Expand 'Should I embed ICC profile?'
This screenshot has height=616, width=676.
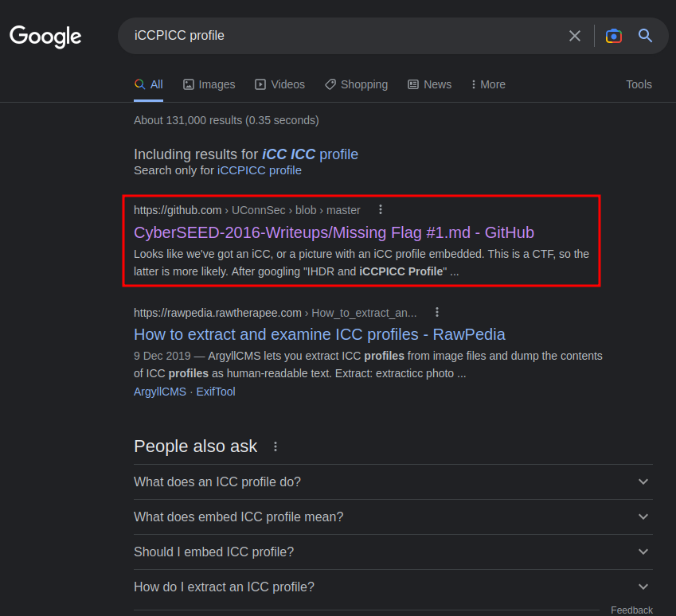tap(393, 552)
